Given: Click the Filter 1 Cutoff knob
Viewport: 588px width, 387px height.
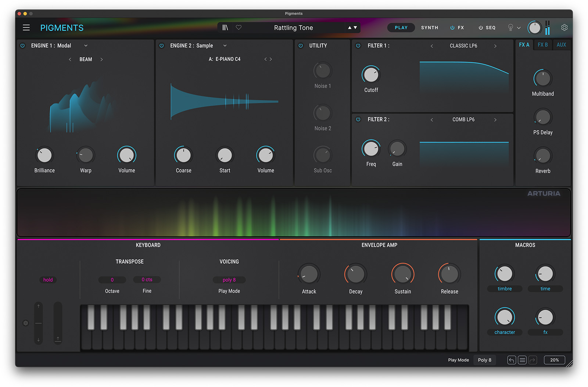Looking at the screenshot, I should (x=371, y=75).
